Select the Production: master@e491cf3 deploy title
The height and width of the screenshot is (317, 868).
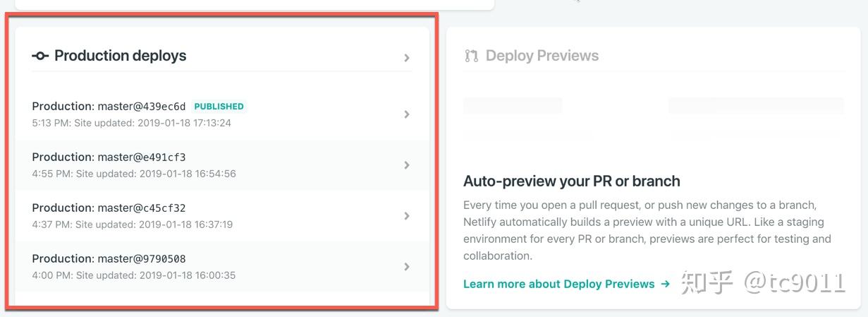pyautogui.click(x=109, y=157)
